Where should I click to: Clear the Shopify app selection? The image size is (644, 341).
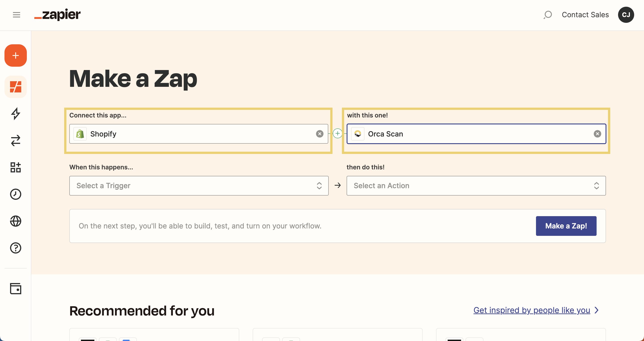(x=320, y=134)
